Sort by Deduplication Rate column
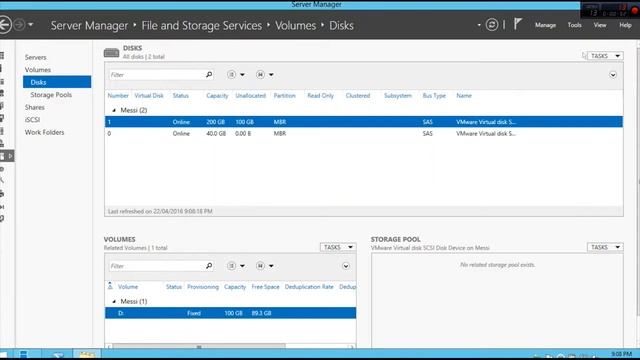The width and height of the screenshot is (640, 360). coord(309,287)
